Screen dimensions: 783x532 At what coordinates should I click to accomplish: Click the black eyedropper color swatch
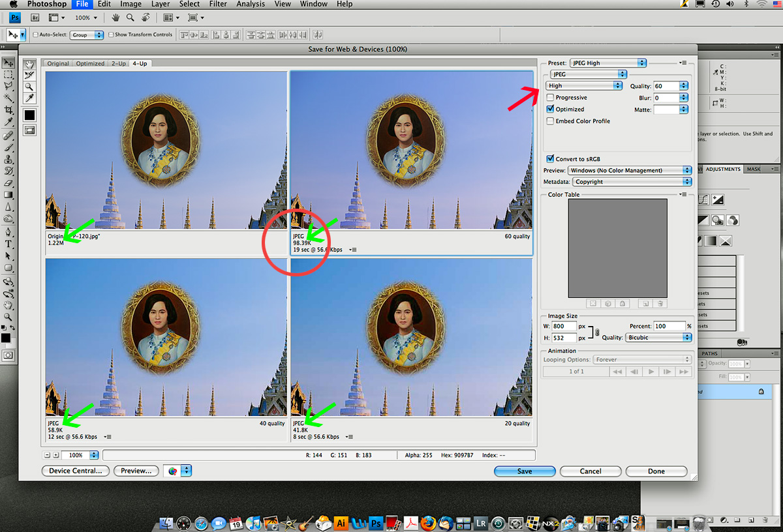(x=29, y=115)
